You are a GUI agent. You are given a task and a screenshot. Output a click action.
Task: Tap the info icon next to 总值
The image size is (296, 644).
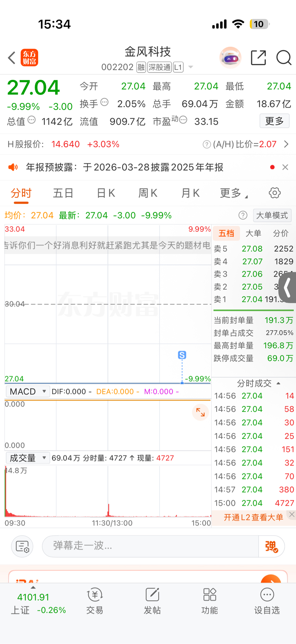32,120
